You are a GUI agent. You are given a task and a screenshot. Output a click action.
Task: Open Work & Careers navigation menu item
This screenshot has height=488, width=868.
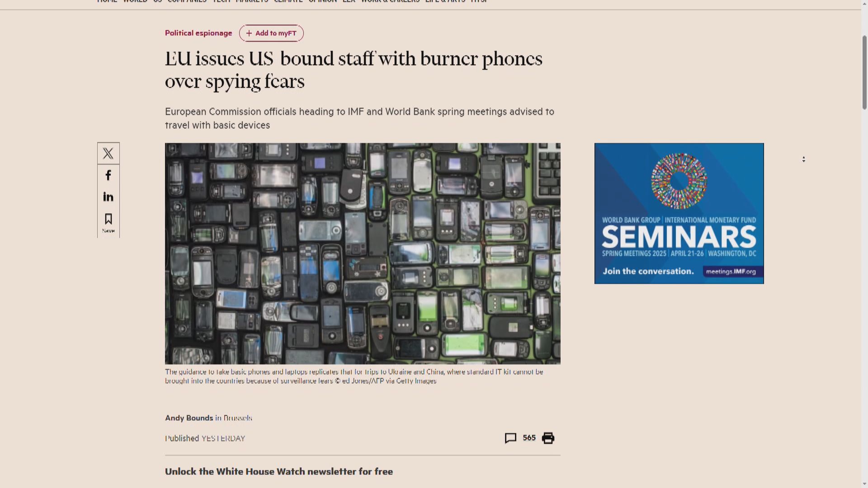(x=390, y=1)
